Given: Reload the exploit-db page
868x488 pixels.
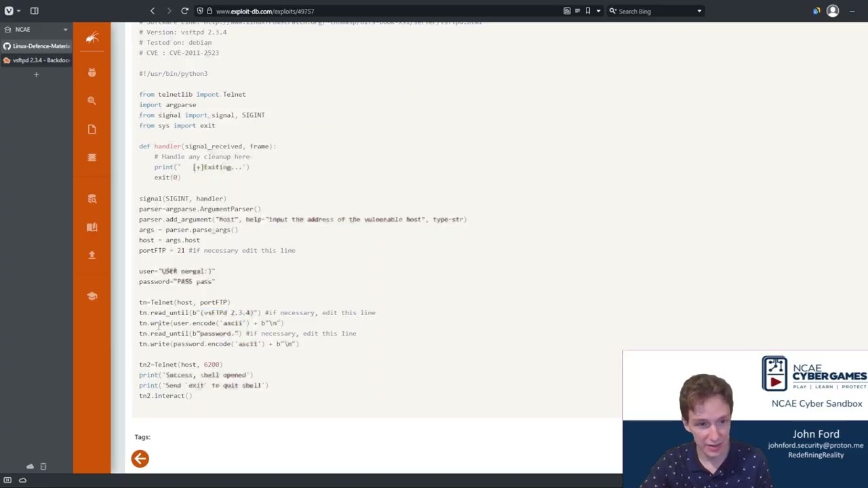Looking at the screenshot, I should 184,11.
